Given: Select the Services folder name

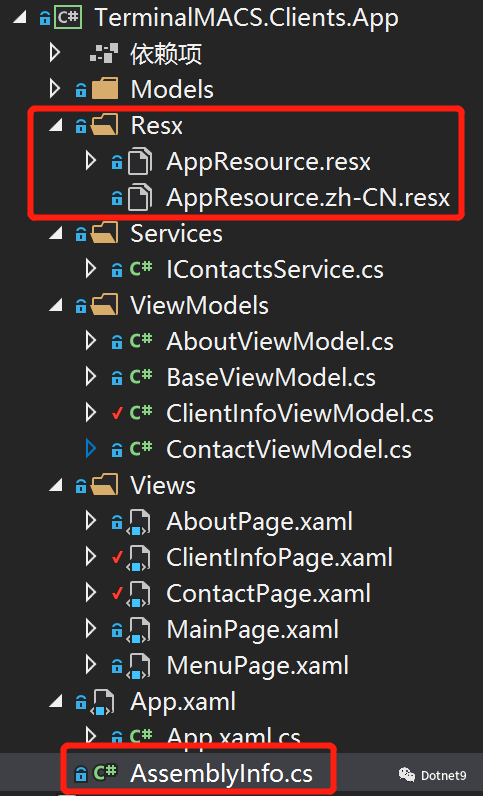Looking at the screenshot, I should click(x=176, y=234).
